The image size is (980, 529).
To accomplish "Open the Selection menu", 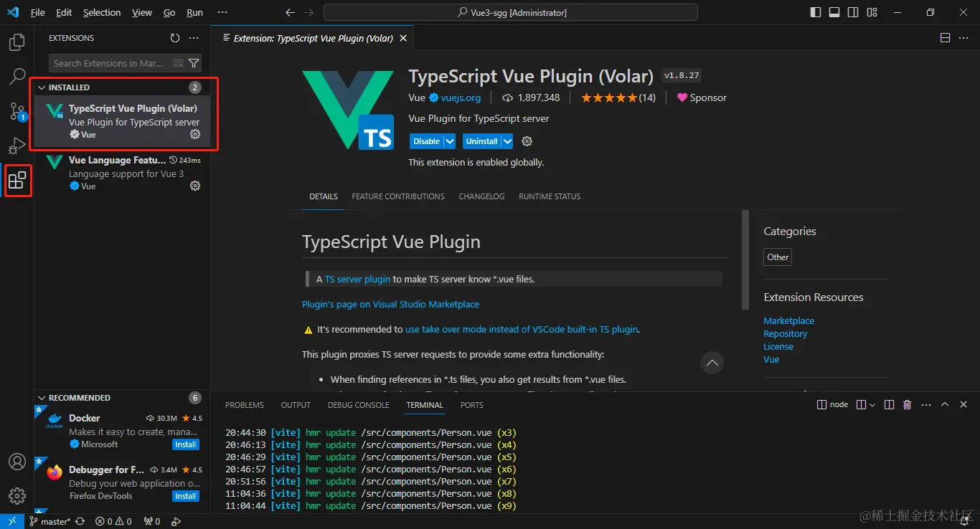I will tap(102, 12).
